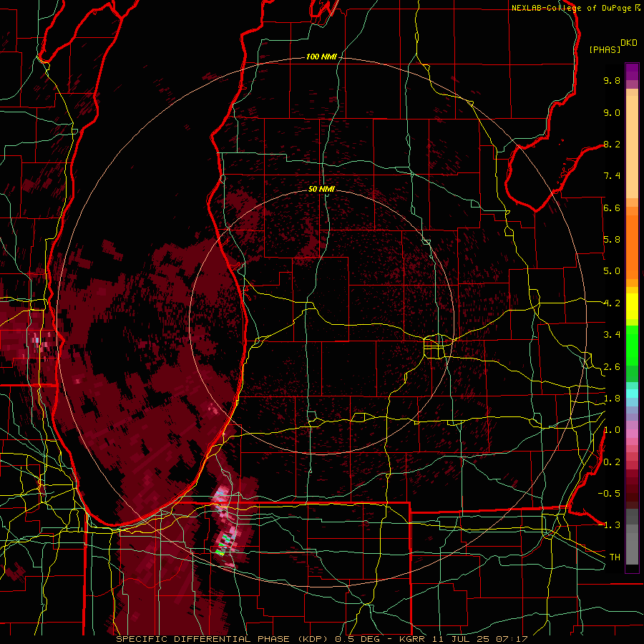Image resolution: width=644 pixels, height=644 pixels.
Task: Click the 2.6 scale value
Action: tap(612, 367)
